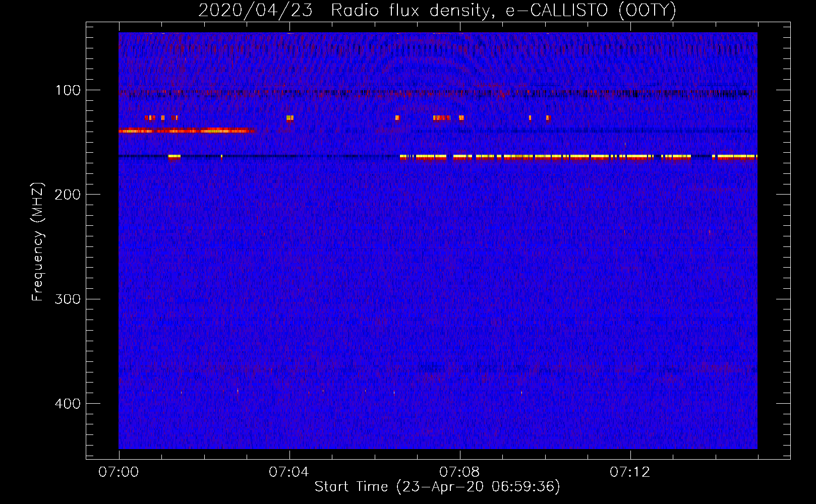Click the 300 frequency tick label
816x504 pixels.
point(67,299)
